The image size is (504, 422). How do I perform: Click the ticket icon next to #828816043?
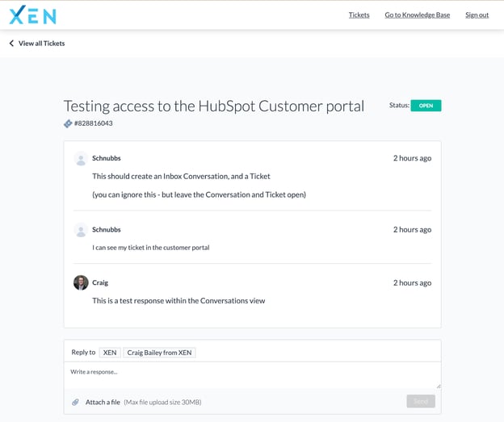69,123
